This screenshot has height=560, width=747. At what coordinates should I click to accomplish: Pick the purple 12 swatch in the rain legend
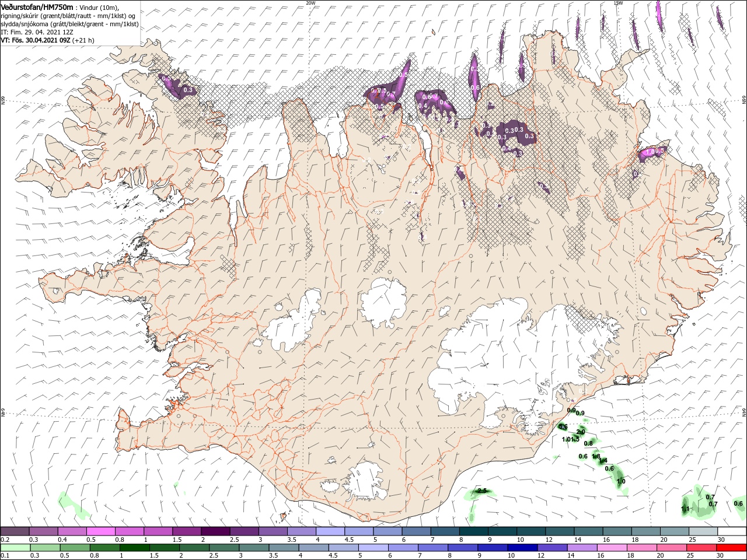(552, 548)
